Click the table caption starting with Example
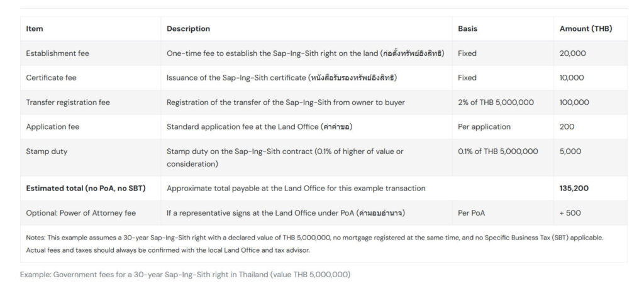This screenshot has width=644, height=286. 186,275
